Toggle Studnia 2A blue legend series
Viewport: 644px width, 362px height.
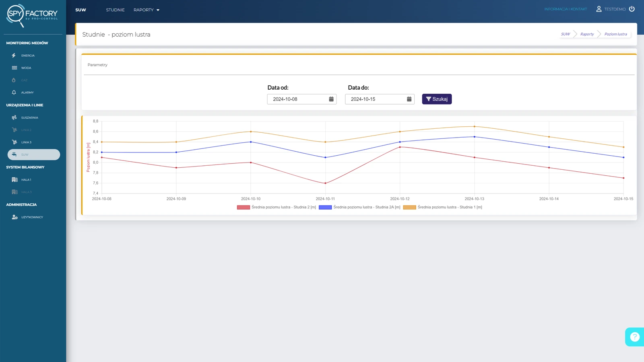[325, 208]
